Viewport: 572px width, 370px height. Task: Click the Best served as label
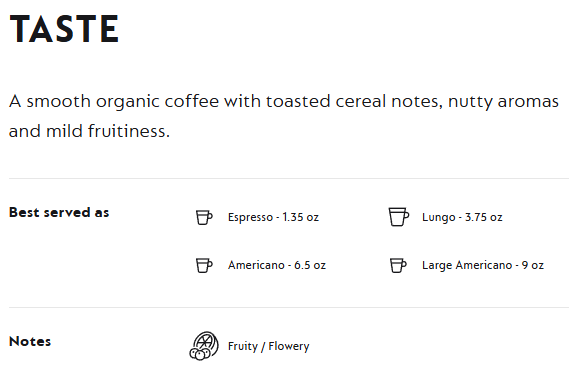(59, 212)
